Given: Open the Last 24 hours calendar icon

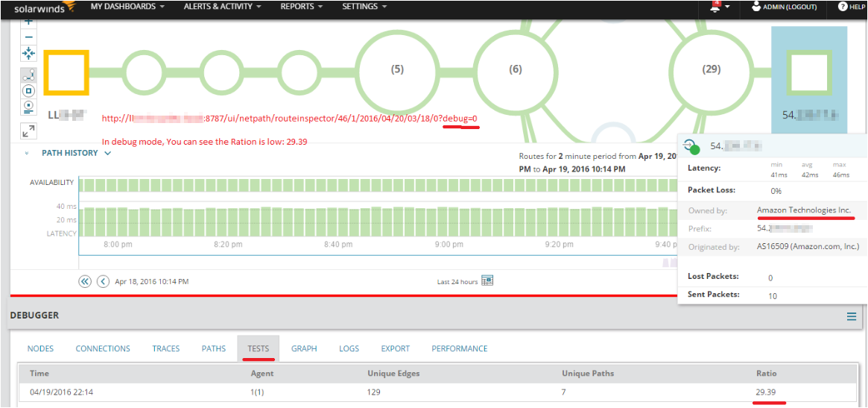Looking at the screenshot, I should coord(487,281).
